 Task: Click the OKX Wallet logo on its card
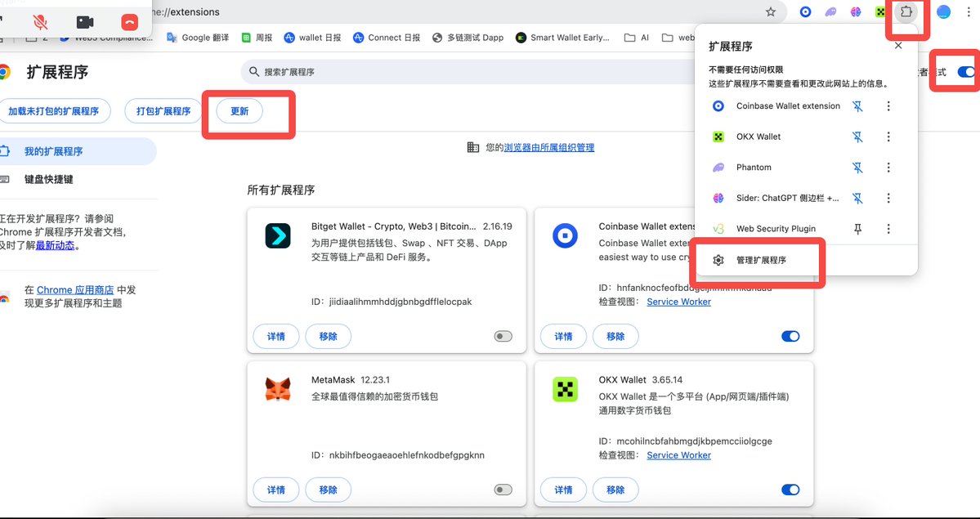565,389
